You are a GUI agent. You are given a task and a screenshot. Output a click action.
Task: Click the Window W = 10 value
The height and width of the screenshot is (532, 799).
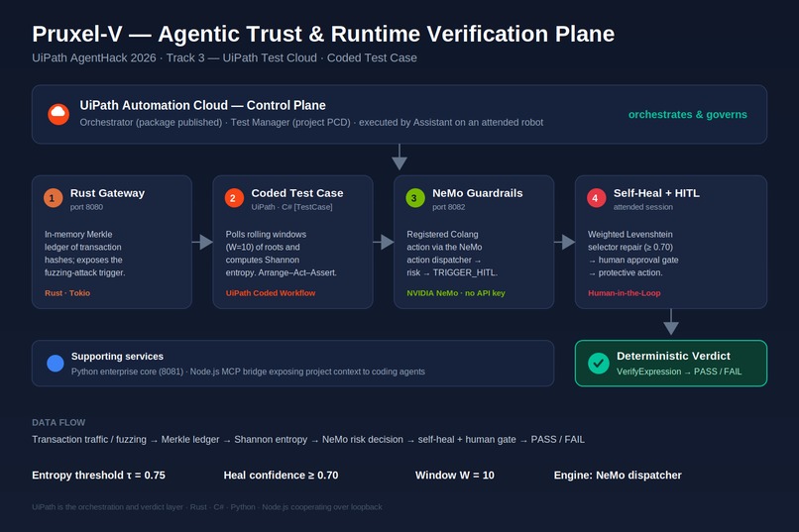pos(455,475)
